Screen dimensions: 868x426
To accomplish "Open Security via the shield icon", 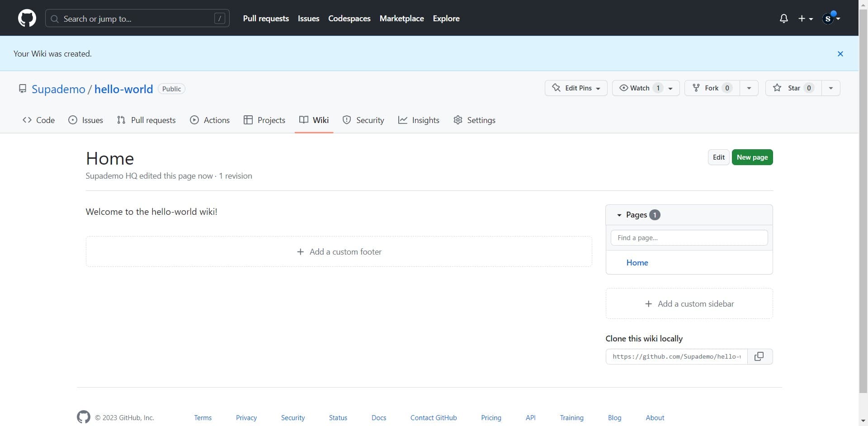I will click(x=347, y=120).
